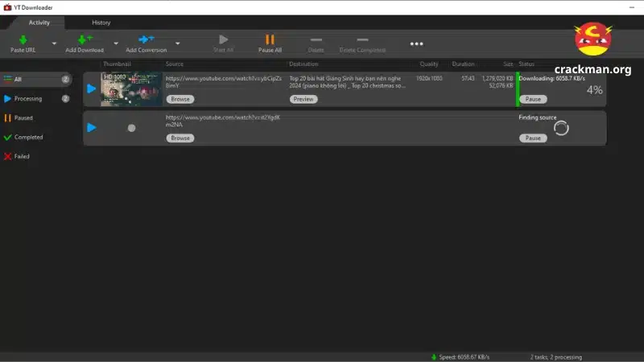The height and width of the screenshot is (362, 644).
Task: Open the Paste URL dropdown arrow
Action: [54, 43]
